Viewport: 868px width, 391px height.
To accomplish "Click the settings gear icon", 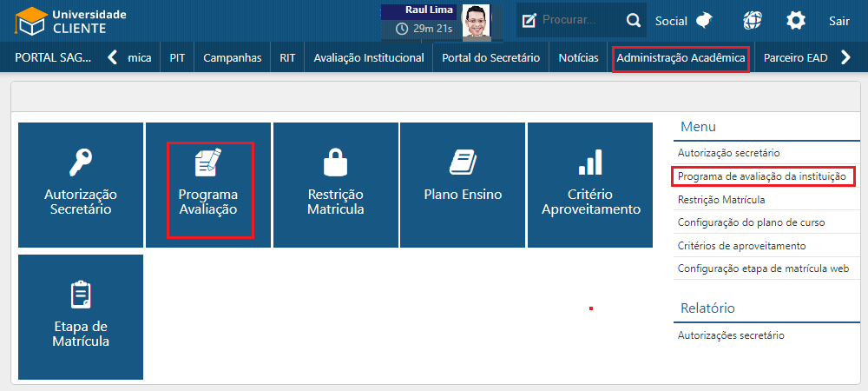I will (795, 21).
